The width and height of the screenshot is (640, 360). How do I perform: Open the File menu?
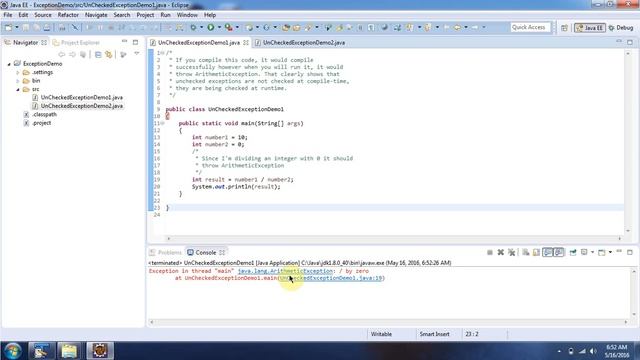pos(8,15)
